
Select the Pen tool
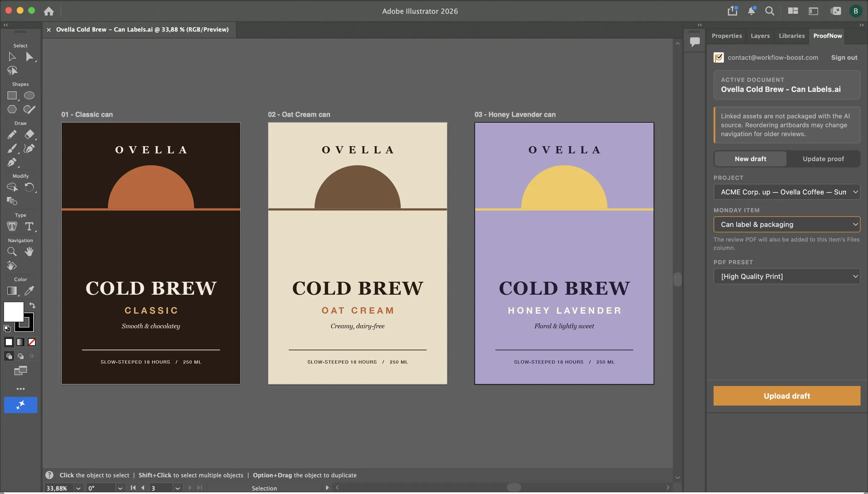tap(12, 162)
